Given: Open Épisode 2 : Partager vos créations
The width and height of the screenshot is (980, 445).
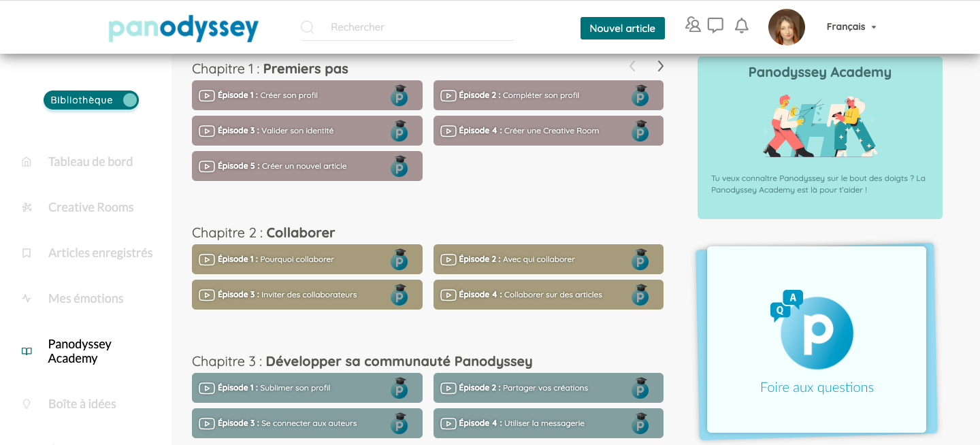Looking at the screenshot, I should click(x=549, y=388).
